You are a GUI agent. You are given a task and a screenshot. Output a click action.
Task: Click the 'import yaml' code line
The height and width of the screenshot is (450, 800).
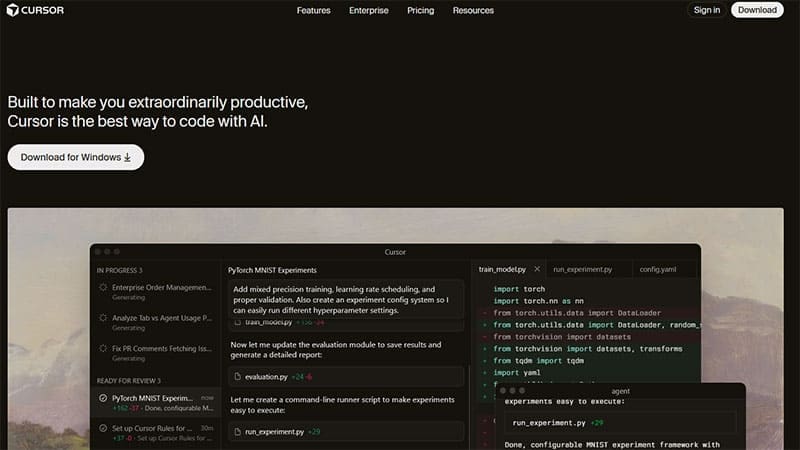pos(516,372)
